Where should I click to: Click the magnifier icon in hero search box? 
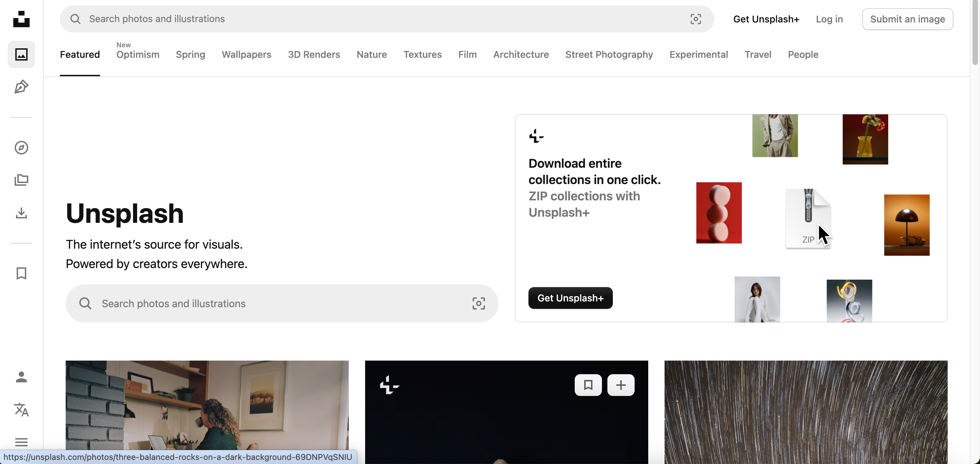[x=85, y=303]
